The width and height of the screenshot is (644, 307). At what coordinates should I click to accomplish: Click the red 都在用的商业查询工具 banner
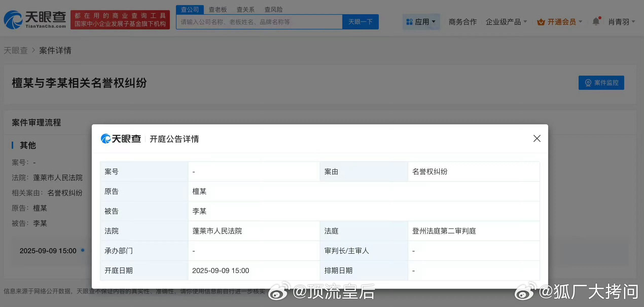tap(120, 20)
